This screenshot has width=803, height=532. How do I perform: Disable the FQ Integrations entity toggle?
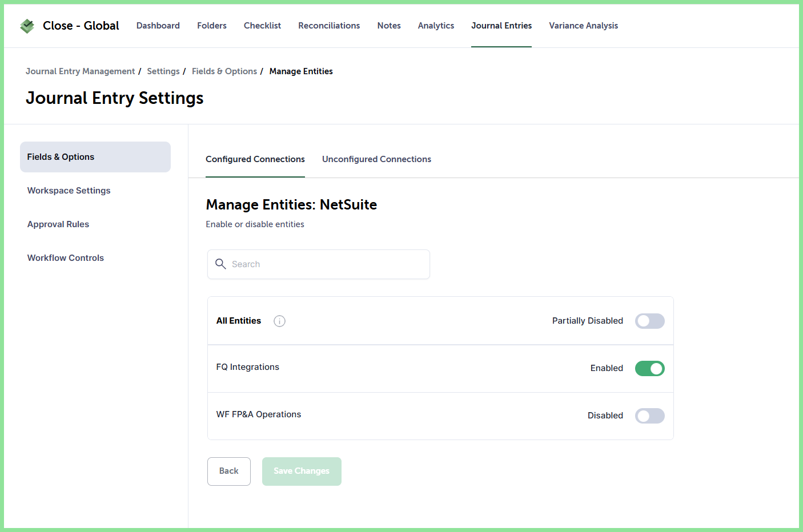point(650,368)
